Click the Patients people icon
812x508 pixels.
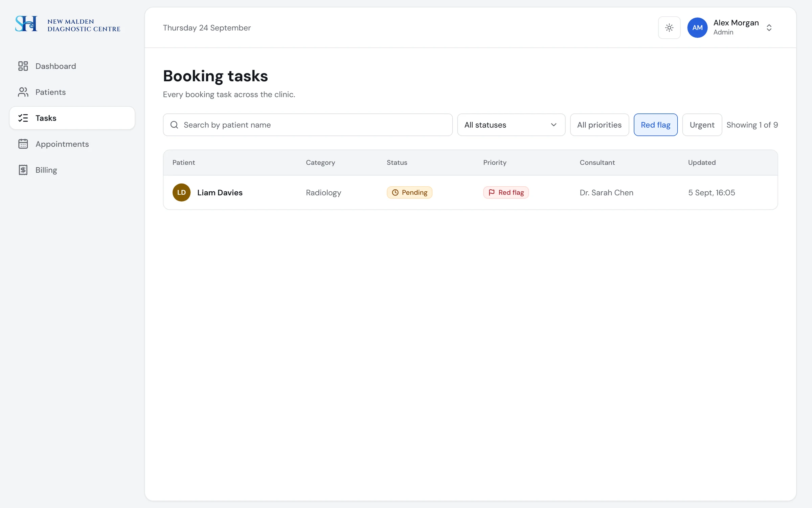pyautogui.click(x=23, y=92)
